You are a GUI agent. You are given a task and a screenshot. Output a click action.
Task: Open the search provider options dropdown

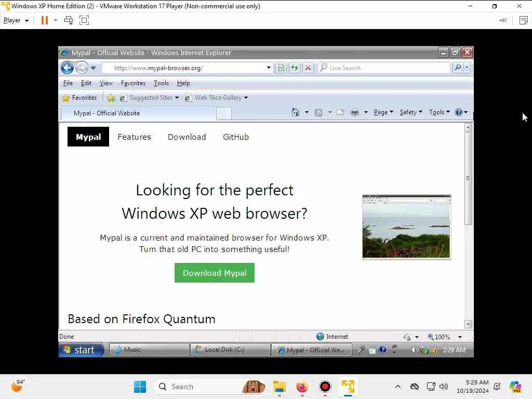tap(467, 68)
